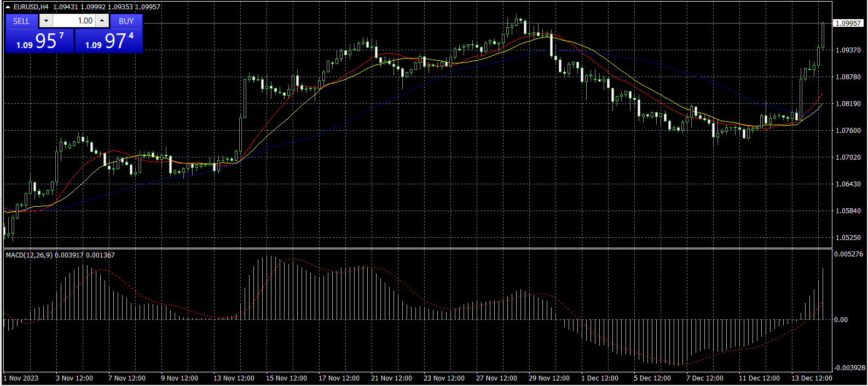Screen dimensions: 868x386
Task: Click the 1.09 95 sell price tile
Action: 39,41
